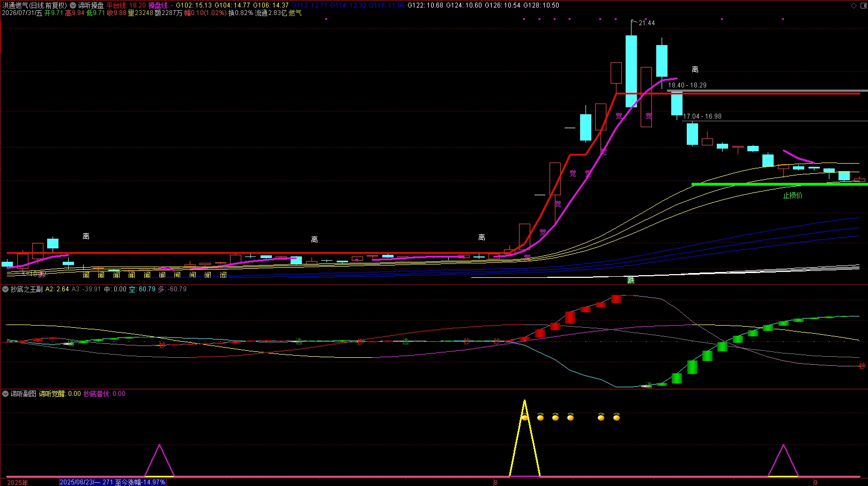The height and width of the screenshot is (486, 868).
Task: Expand the 谛听操盘 indicator dropdown arrow
Action: tap(73, 5)
